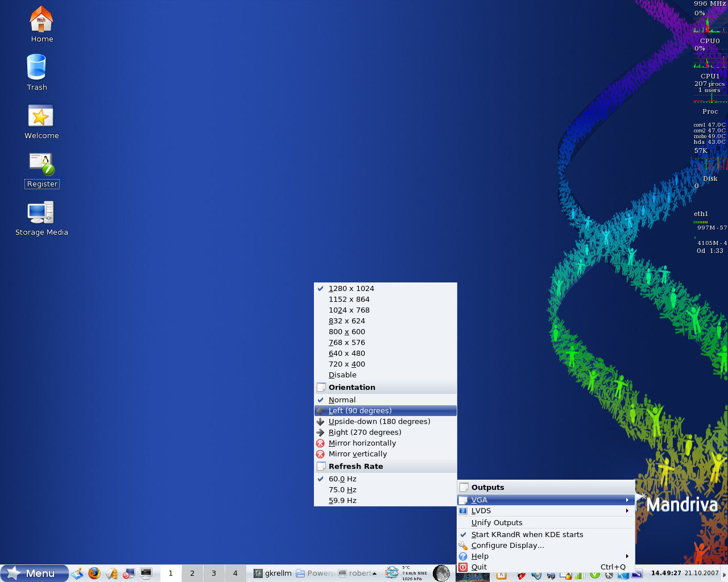Launch Firefox from the panel

pyautogui.click(x=94, y=573)
